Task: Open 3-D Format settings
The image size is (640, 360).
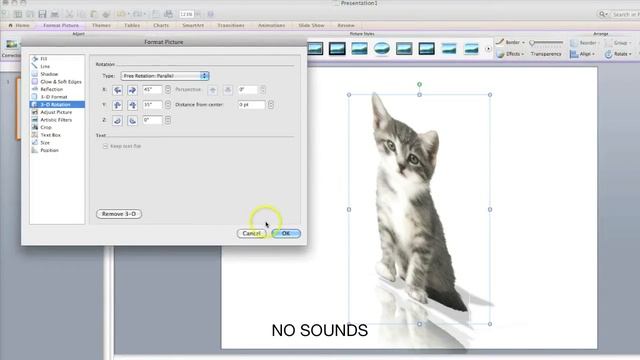Action: tap(54, 97)
